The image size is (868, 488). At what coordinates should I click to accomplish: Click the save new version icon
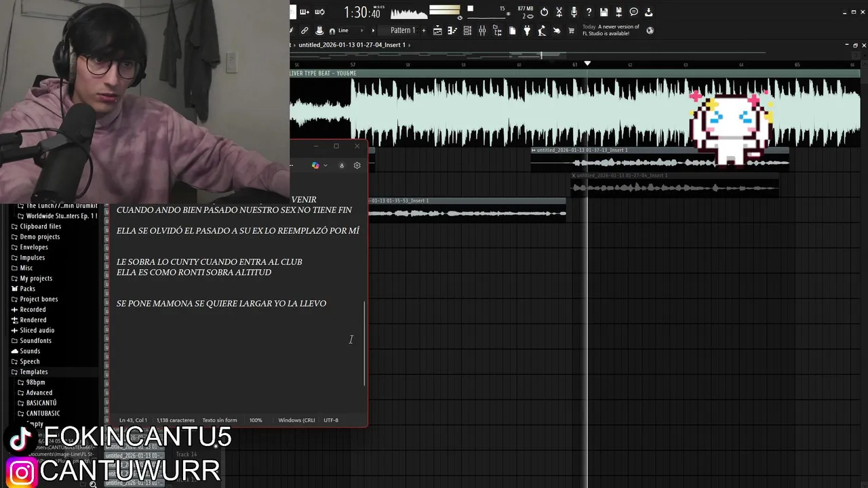618,12
